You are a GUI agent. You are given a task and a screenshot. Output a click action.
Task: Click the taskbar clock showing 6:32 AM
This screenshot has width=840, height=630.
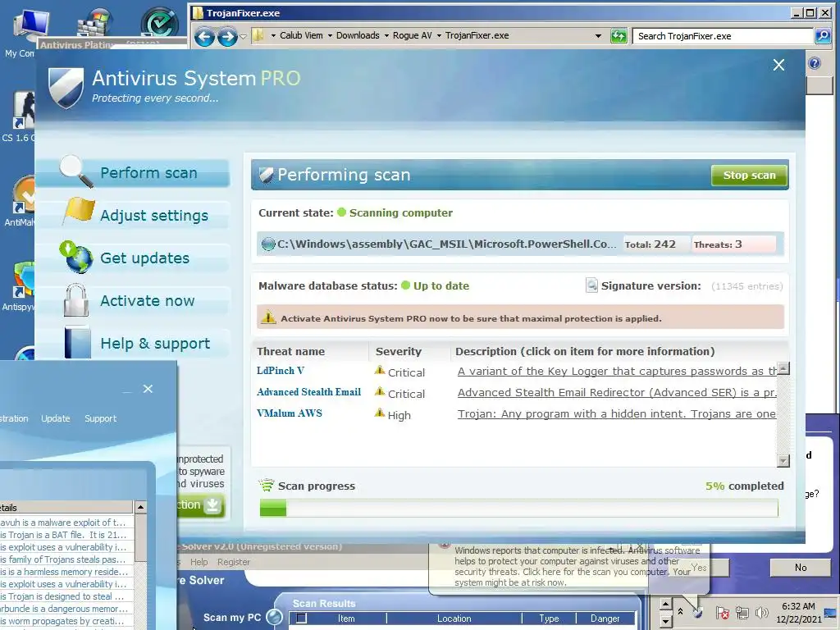pos(798,612)
